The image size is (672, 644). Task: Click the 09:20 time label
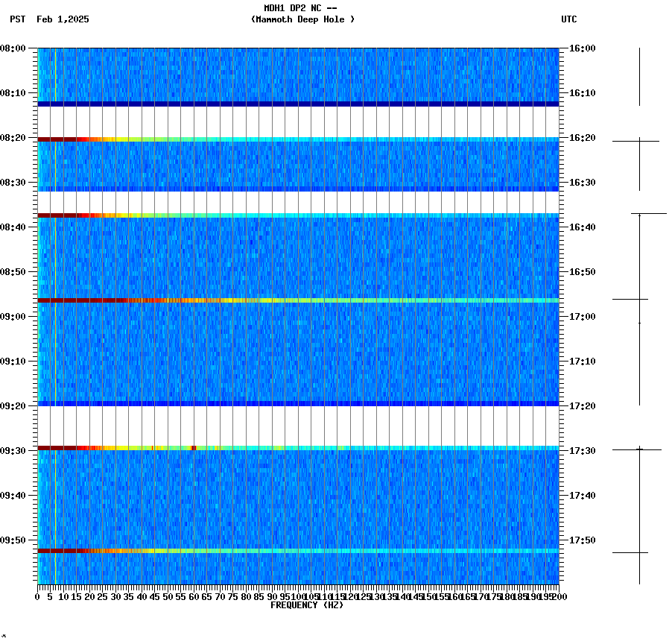(x=17, y=405)
